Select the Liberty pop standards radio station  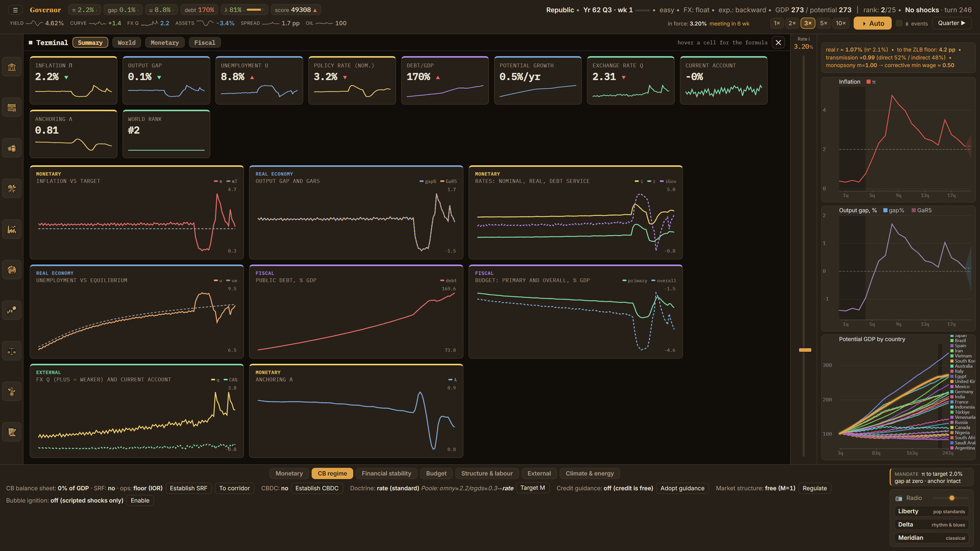[931, 511]
